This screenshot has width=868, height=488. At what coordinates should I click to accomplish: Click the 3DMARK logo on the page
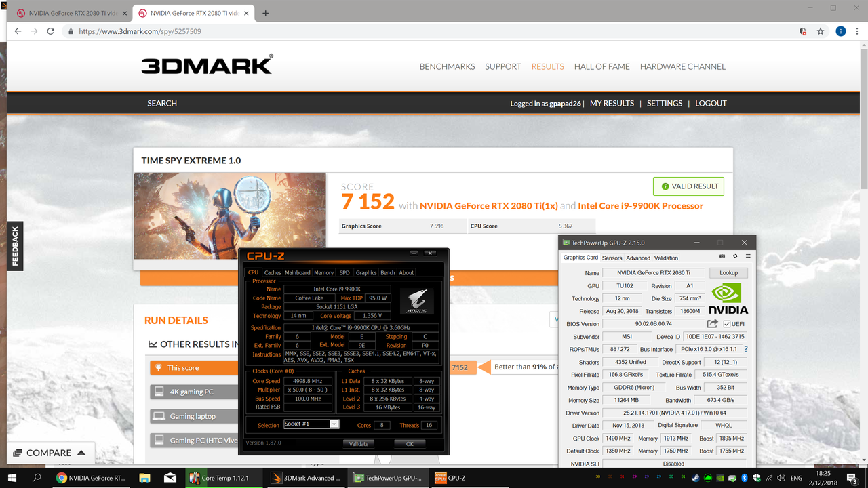pos(208,65)
